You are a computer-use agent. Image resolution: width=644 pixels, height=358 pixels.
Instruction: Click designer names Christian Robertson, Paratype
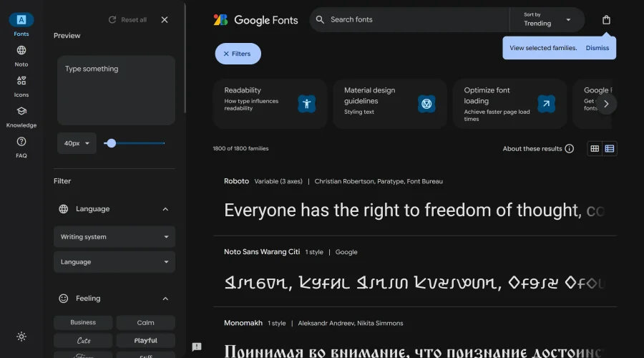tap(379, 181)
